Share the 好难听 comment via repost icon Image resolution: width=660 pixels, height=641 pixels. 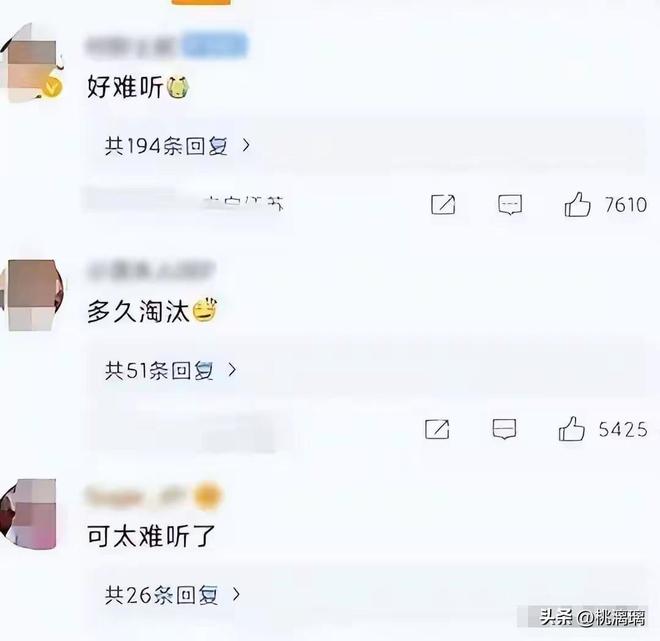443,205
